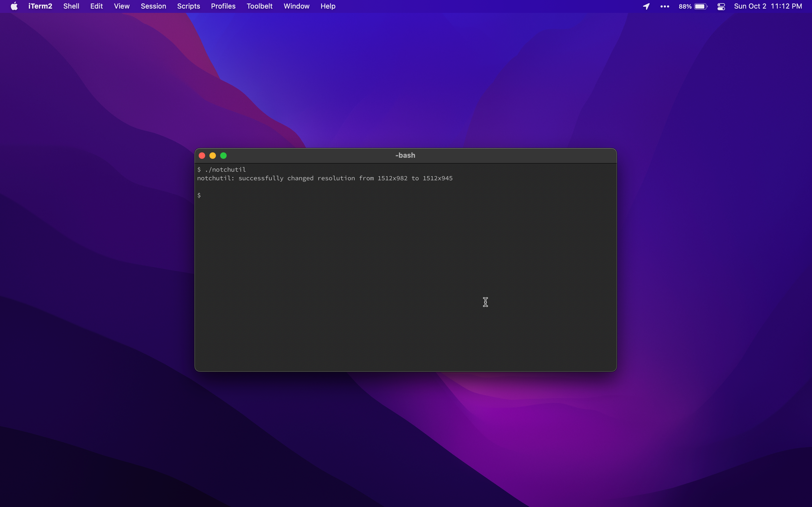The width and height of the screenshot is (812, 507).
Task: Open the Edit menu
Action: click(96, 6)
